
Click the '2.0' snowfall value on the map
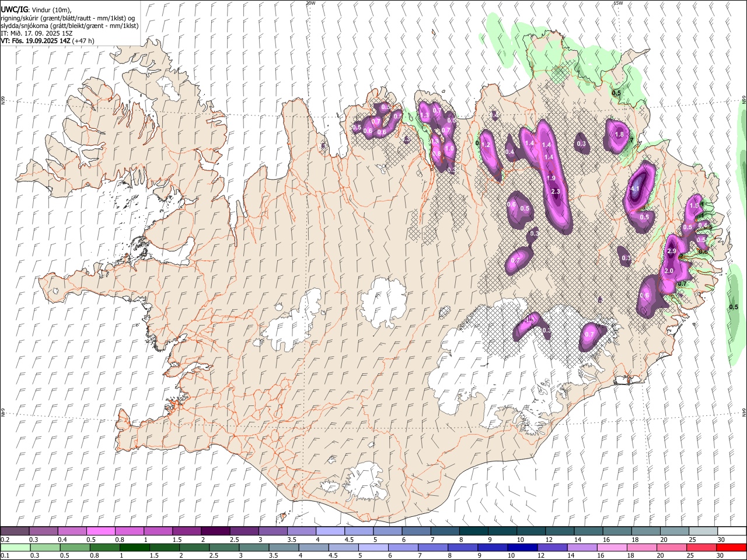click(x=669, y=271)
